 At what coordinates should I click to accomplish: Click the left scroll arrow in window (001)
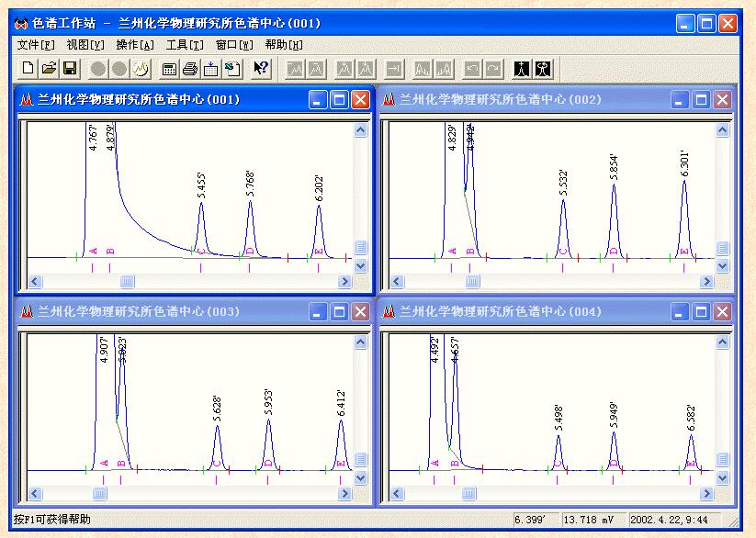click(35, 281)
